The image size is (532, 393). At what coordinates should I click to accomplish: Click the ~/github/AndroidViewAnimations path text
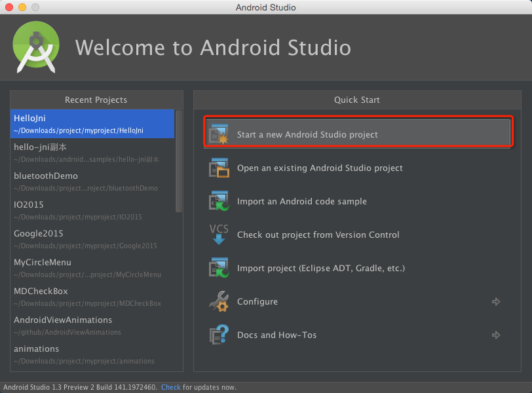pyautogui.click(x=67, y=332)
